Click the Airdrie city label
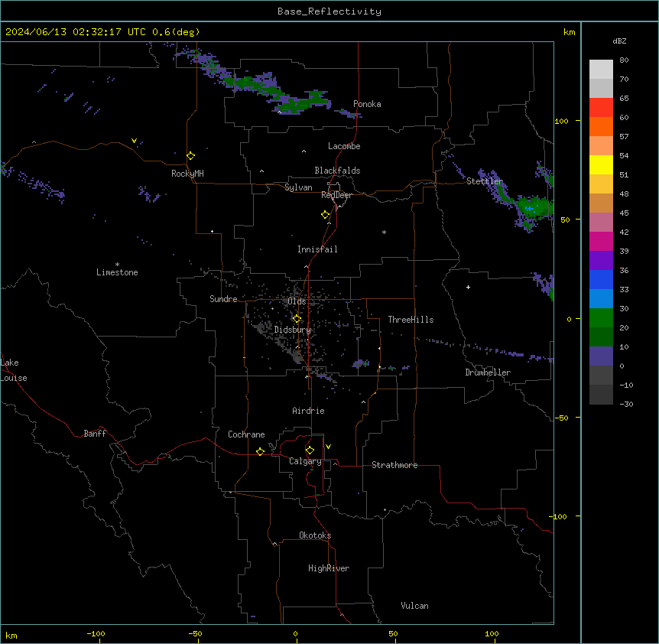659x644 pixels. click(308, 411)
